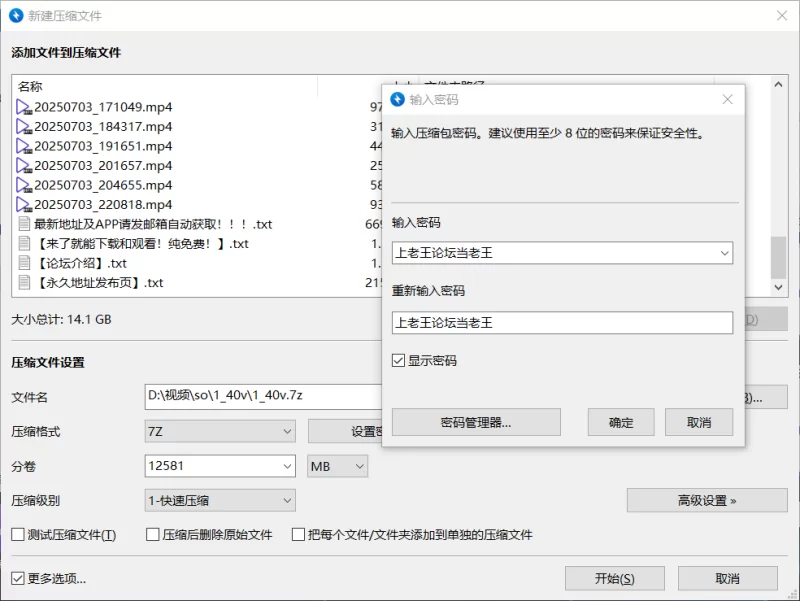800x601 pixels.
Task: Close the 新建压缩文件 window
Action: pyautogui.click(x=782, y=16)
